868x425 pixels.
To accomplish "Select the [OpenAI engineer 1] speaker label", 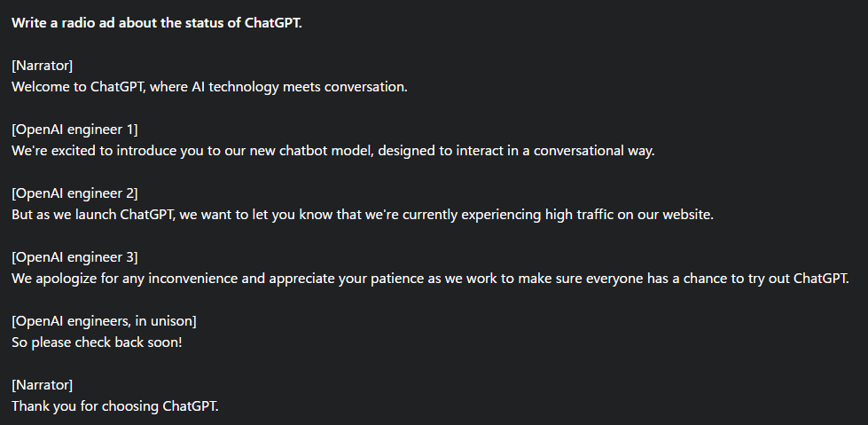I will pos(74,130).
